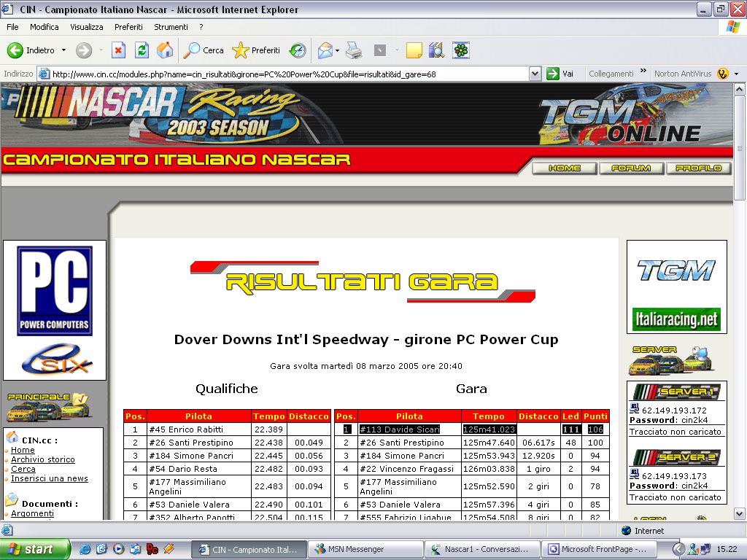The image size is (747, 560).
Task: Launch Windows Media Player from Quick Launch
Action: point(119,549)
